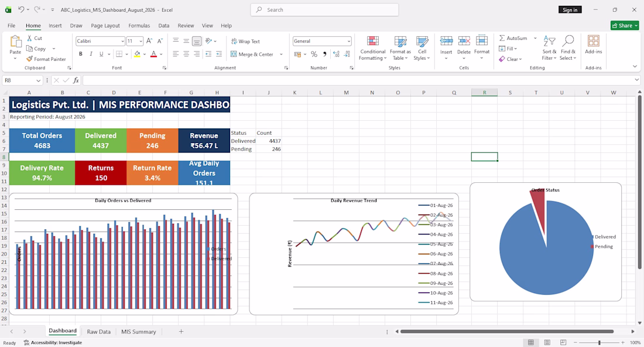Click the Share button

[x=625, y=25]
